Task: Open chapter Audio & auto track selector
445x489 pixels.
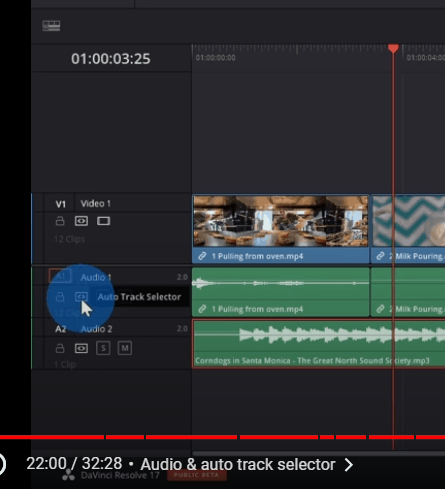Action: (x=238, y=464)
